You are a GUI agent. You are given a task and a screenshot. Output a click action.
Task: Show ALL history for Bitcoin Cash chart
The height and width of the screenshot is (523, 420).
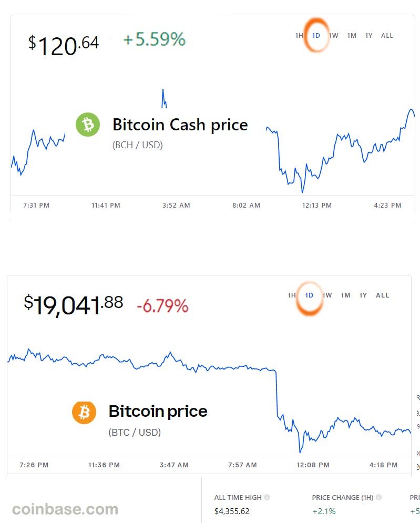click(387, 36)
